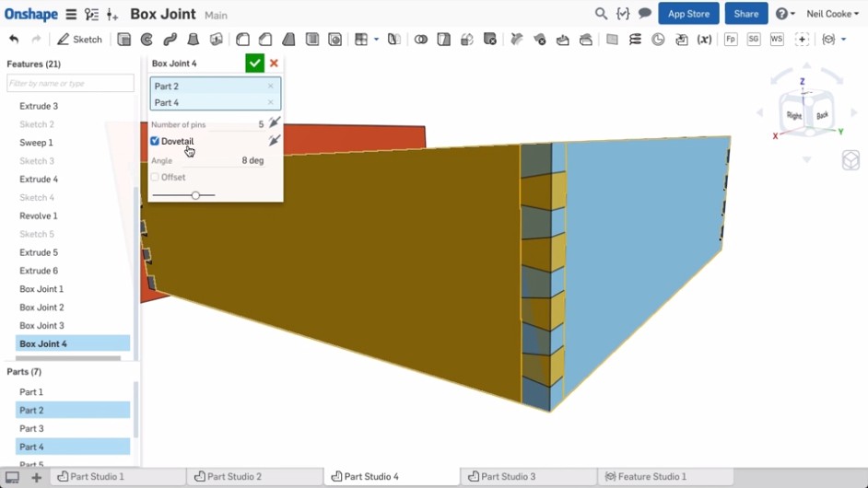Click the insert new tab plus icon

(36, 477)
